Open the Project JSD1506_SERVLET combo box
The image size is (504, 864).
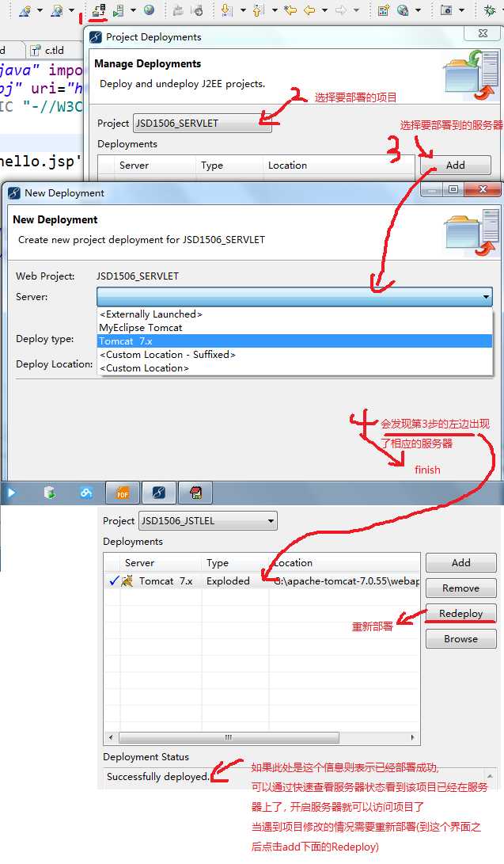203,123
